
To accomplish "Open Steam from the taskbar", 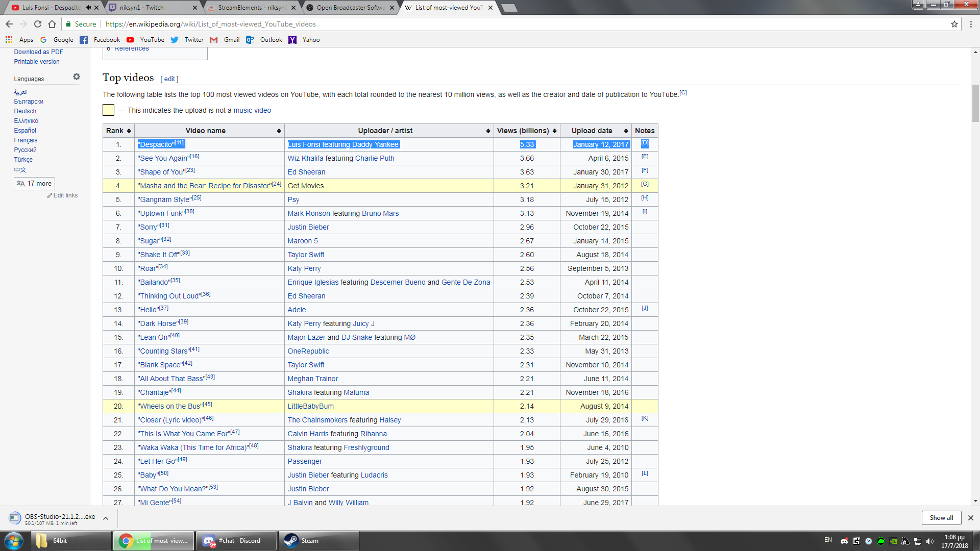I will pos(318,541).
